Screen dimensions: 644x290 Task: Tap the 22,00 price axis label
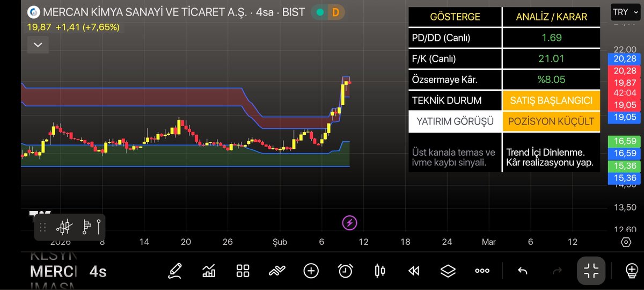(x=625, y=49)
